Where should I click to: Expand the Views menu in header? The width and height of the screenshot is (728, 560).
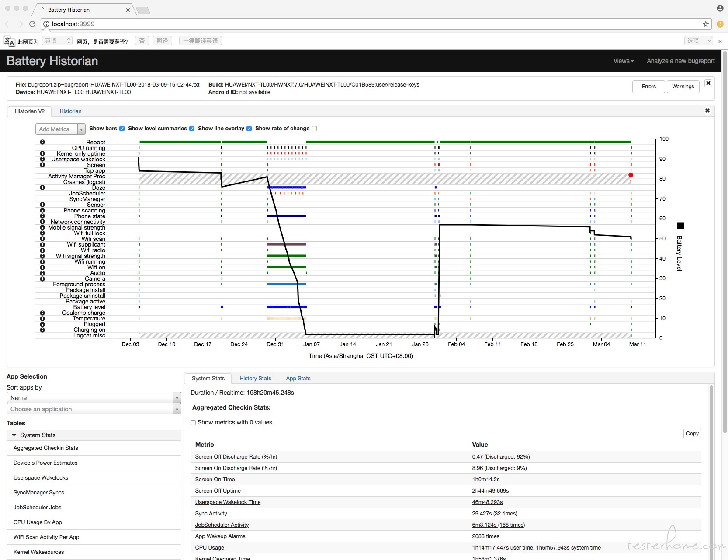pos(623,61)
